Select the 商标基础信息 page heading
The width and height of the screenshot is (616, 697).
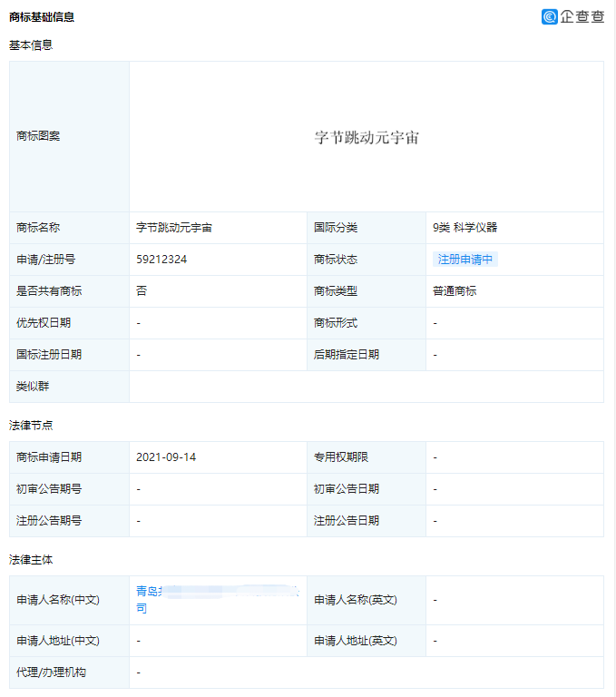coord(42,17)
